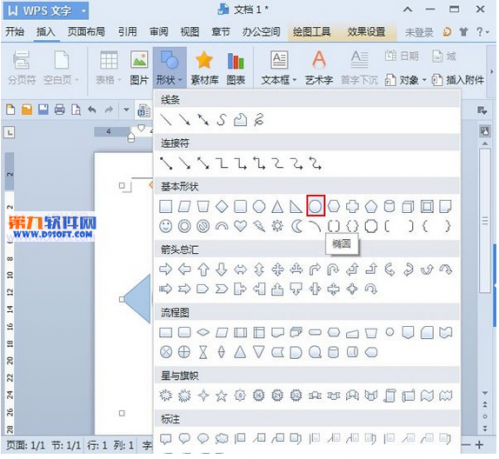Viewport: 499px width, 459px height.
Task: Click the browse object circle button
Action: [x=485, y=416]
